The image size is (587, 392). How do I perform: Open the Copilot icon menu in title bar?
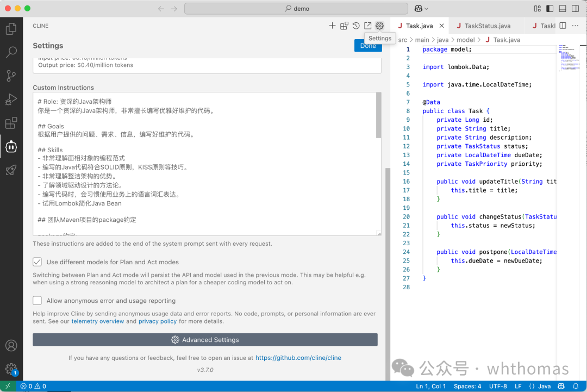click(x=421, y=9)
